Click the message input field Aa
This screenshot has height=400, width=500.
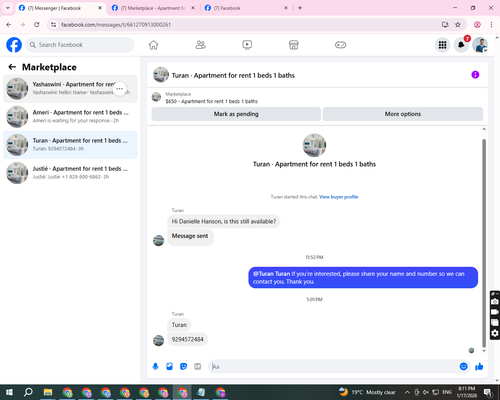(x=333, y=367)
